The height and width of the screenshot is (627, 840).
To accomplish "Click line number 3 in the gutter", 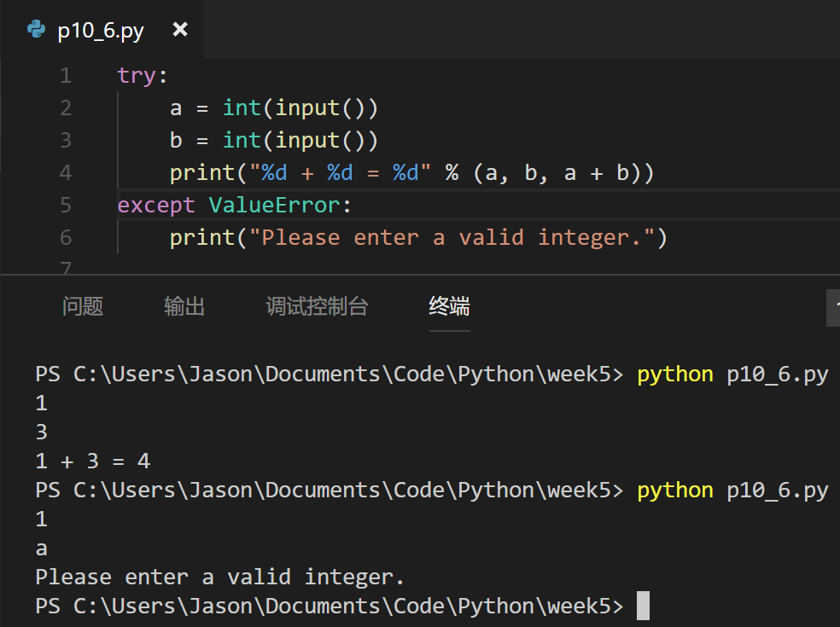I will pyautogui.click(x=66, y=140).
